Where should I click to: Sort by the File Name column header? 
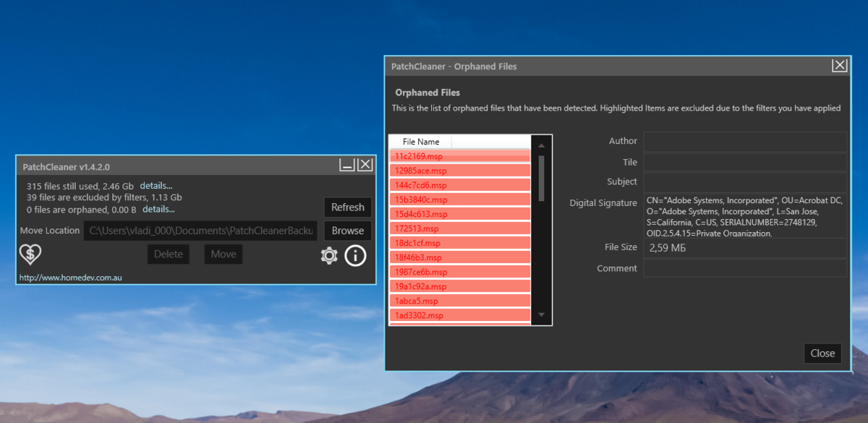point(421,142)
